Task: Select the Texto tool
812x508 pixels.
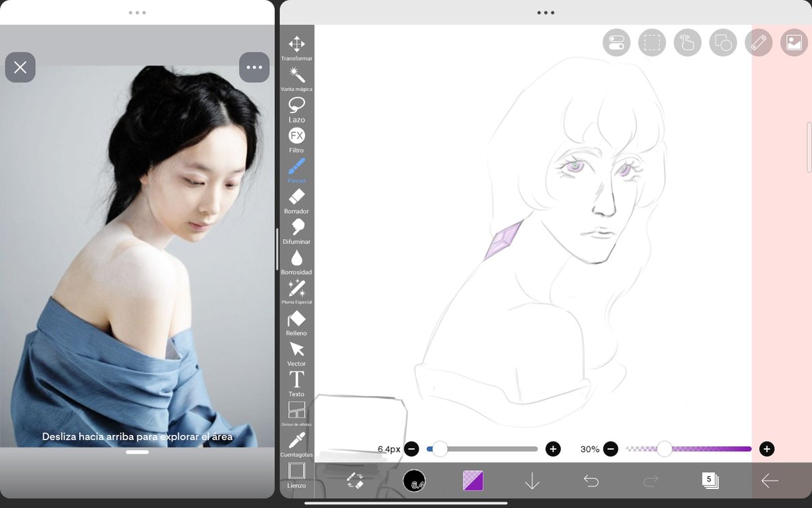Action: (296, 384)
